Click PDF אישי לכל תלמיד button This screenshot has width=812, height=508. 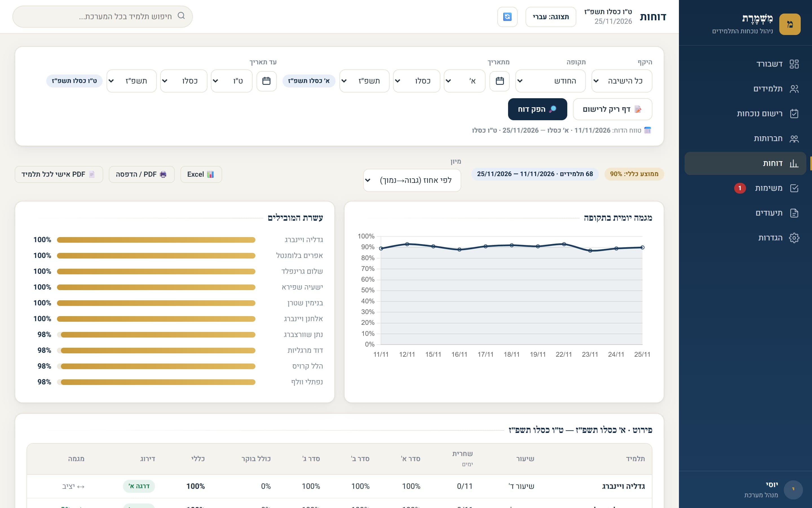pyautogui.click(x=59, y=174)
